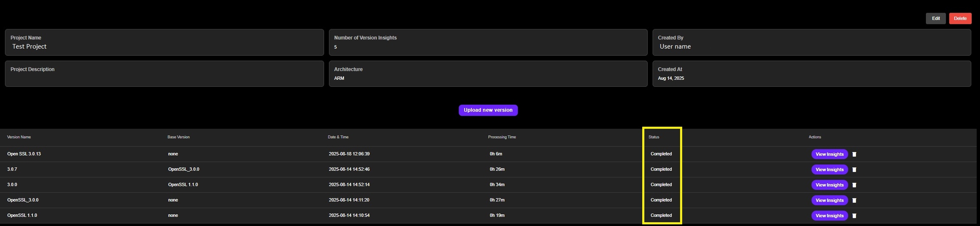Show insights for version 3.0.0
The width and height of the screenshot is (980, 226).
pyautogui.click(x=829, y=185)
